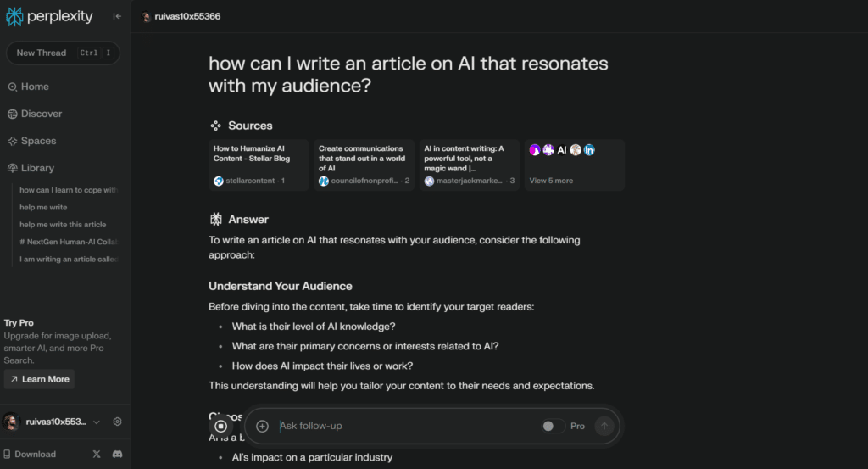
Task: Open the stellarcontent source card
Action: point(259,165)
